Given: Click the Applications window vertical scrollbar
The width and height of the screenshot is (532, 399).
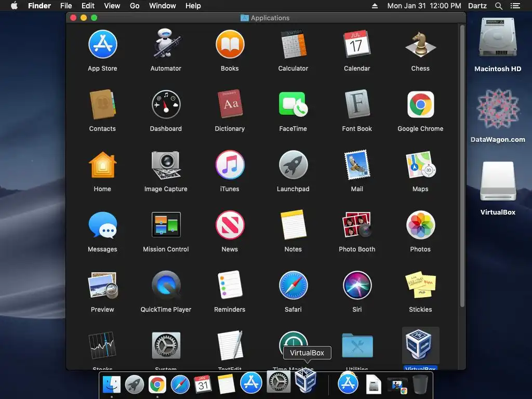Looking at the screenshot, I should coord(462,166).
